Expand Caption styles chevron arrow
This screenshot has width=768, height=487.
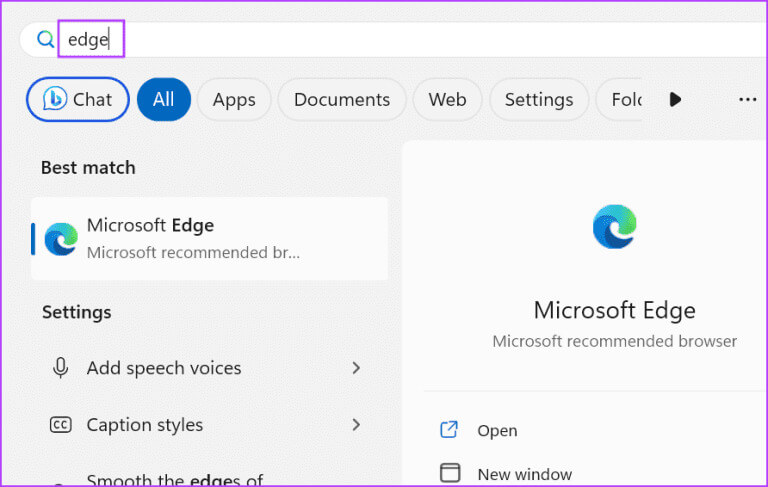pyautogui.click(x=356, y=425)
